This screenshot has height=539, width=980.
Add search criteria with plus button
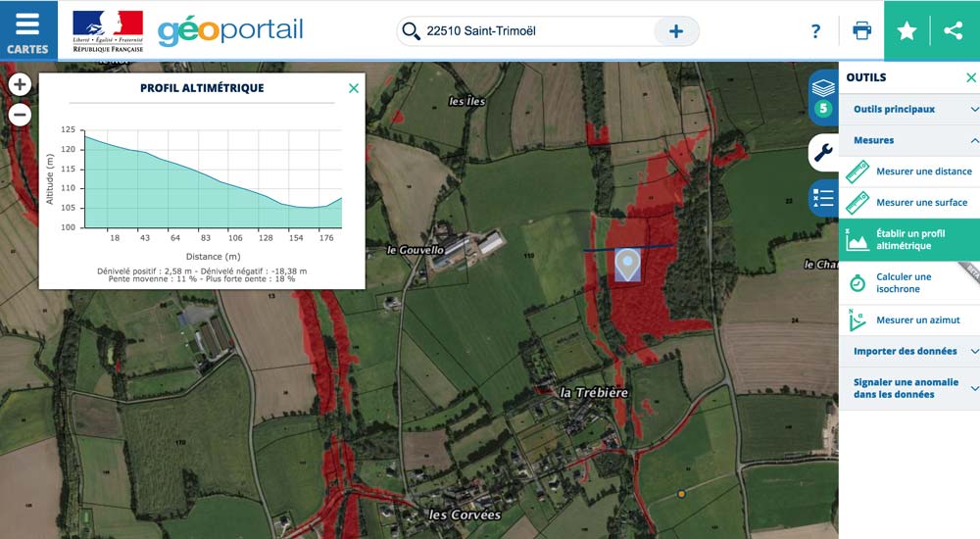[675, 31]
